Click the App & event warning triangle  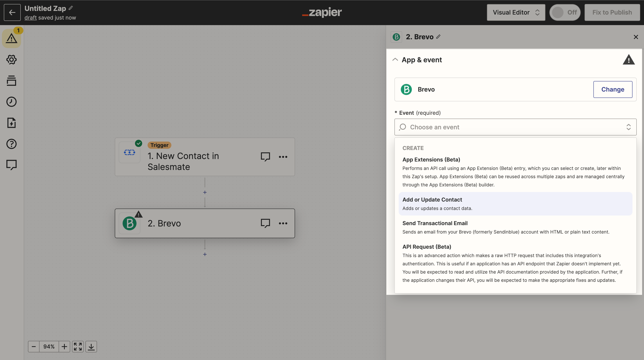pos(628,60)
